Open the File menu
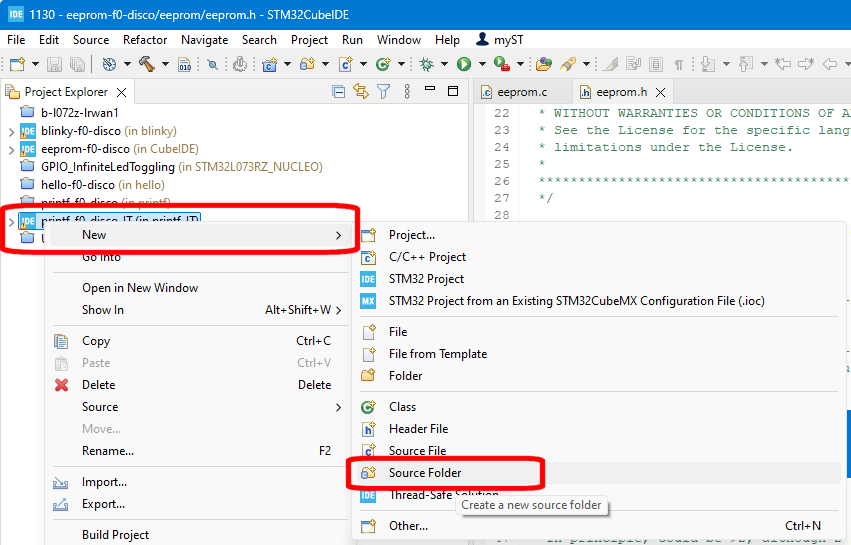The width and height of the screenshot is (851, 545). click(16, 40)
